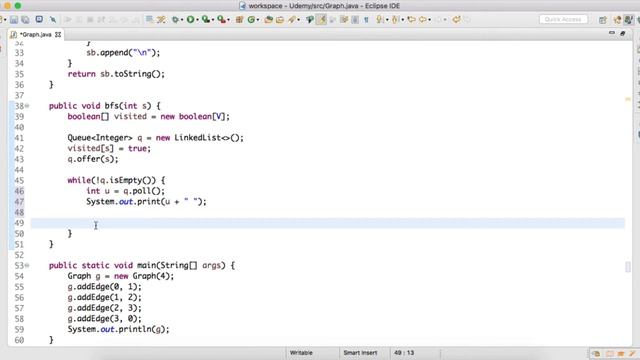This screenshot has height=360, width=640.
Task: Open the Next Annotation dropdown arrow
Action: (387, 20)
